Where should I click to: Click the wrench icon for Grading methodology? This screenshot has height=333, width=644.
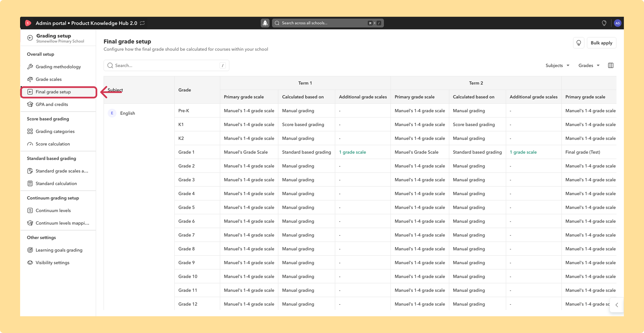pos(30,67)
